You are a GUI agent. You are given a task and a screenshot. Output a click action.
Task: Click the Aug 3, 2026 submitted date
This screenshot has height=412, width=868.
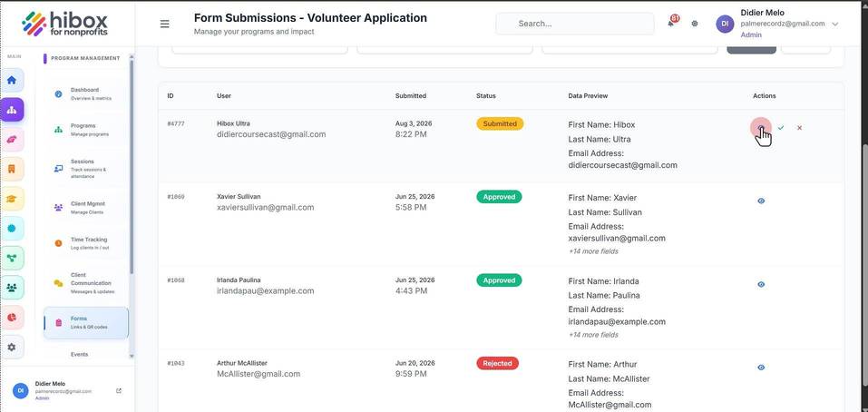point(414,123)
